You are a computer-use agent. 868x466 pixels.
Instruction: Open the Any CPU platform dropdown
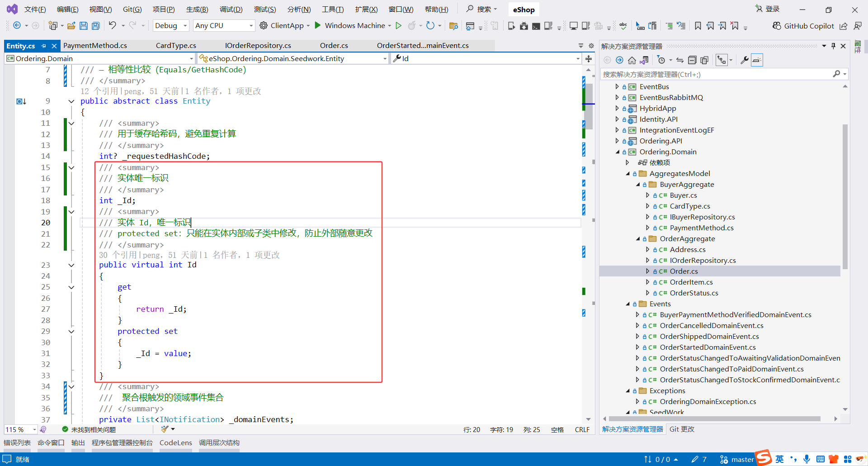(x=223, y=25)
